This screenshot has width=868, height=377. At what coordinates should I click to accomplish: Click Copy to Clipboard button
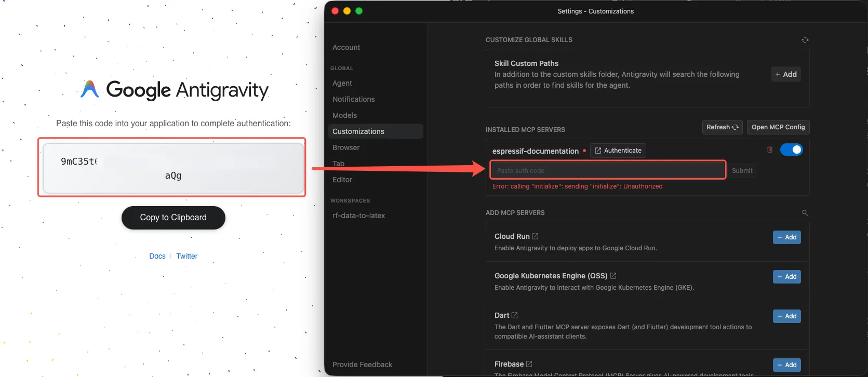point(173,218)
